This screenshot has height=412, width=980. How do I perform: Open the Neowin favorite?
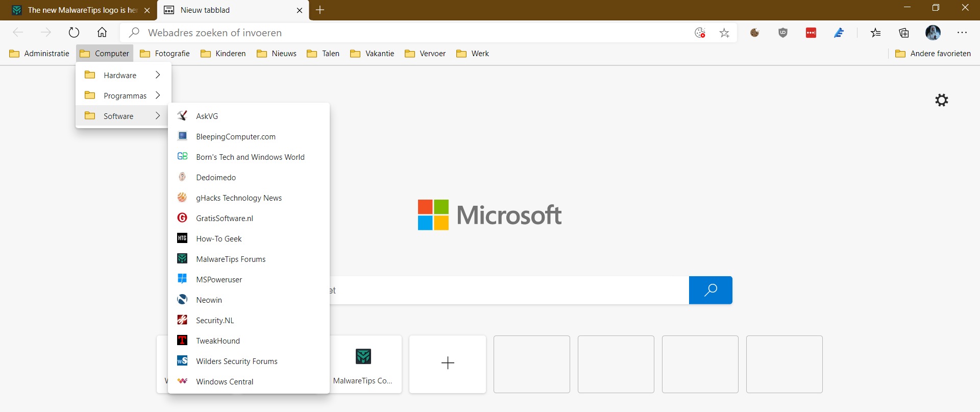[249, 300]
